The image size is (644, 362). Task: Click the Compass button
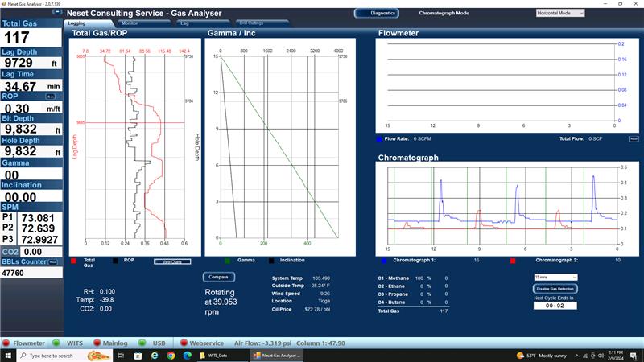[219, 277]
